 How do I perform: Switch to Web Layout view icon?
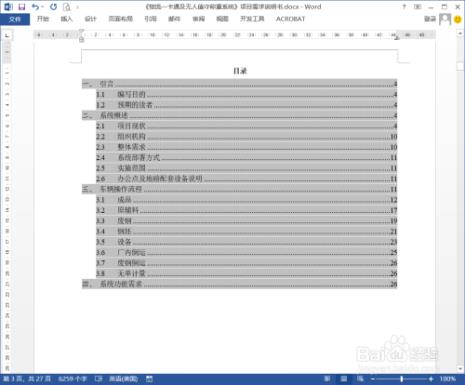click(360, 379)
